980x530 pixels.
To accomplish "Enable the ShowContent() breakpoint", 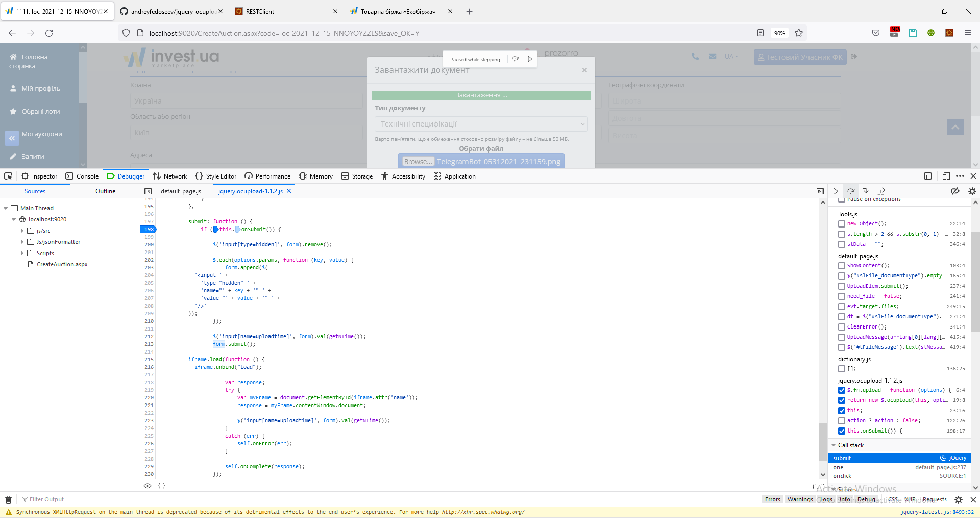I will [x=842, y=266].
